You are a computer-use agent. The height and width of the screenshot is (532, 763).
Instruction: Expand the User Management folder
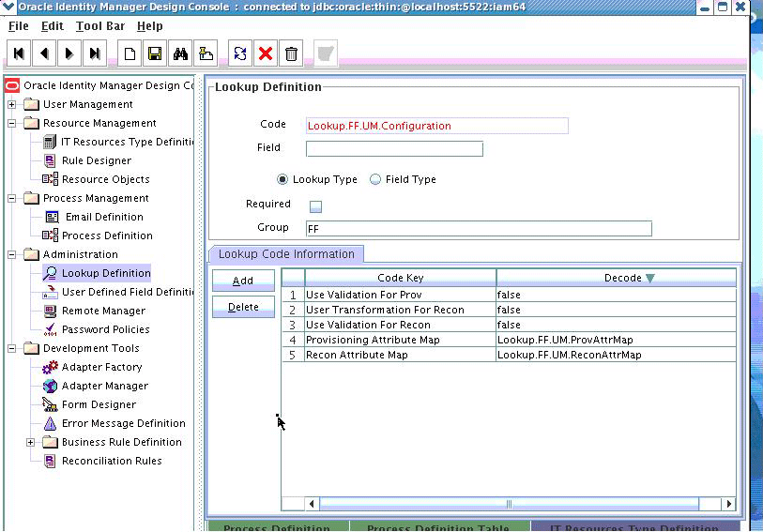(x=11, y=104)
